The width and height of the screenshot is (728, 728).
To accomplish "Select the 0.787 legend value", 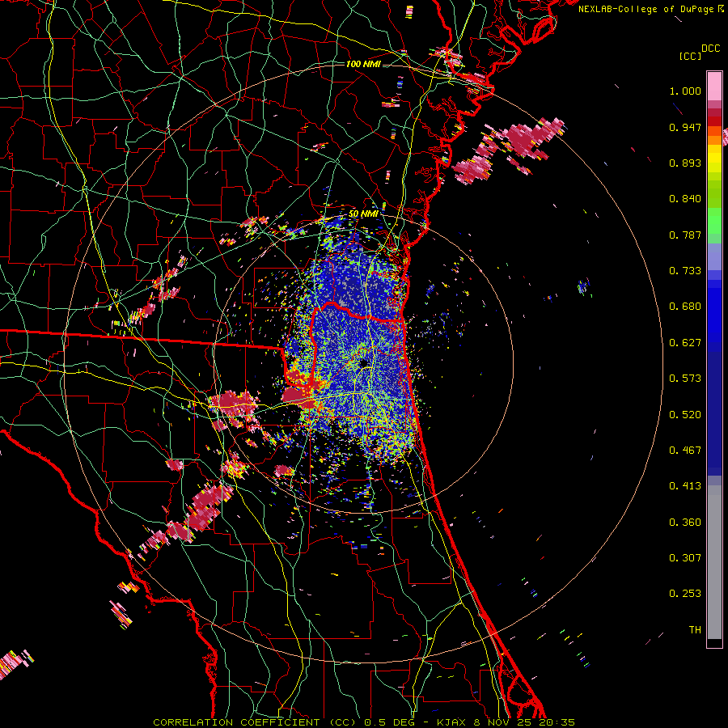I will (685, 235).
